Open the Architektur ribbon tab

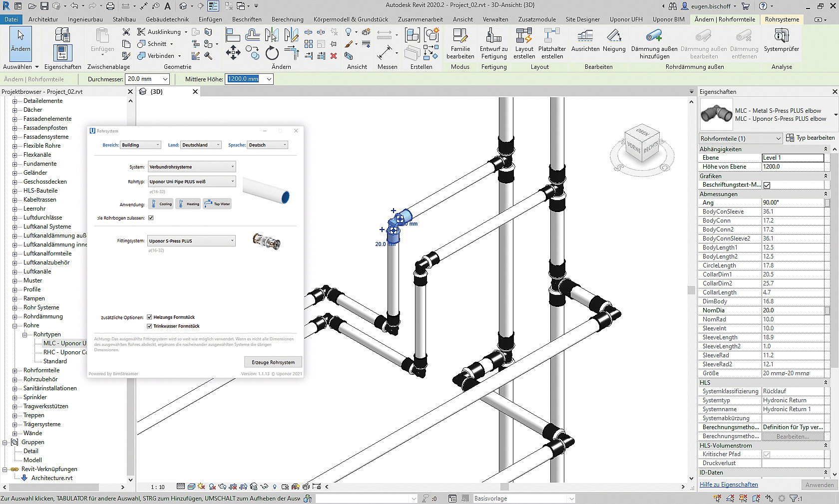pyautogui.click(x=43, y=19)
